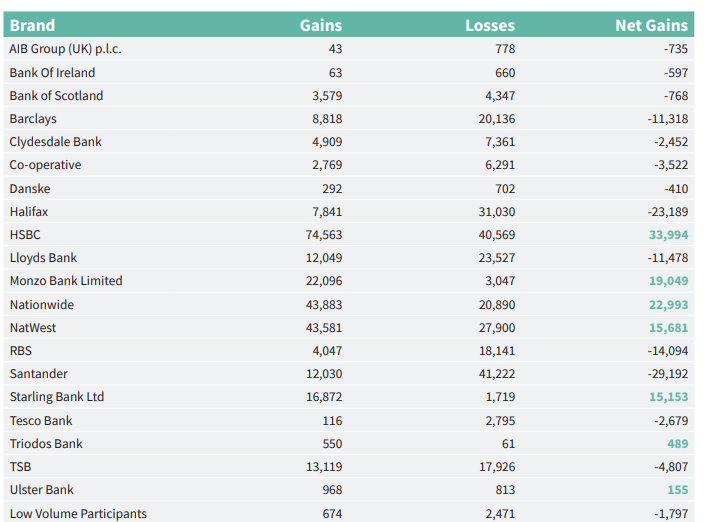Click the Barclays brand name
The width and height of the screenshot is (720, 522).
[33, 118]
